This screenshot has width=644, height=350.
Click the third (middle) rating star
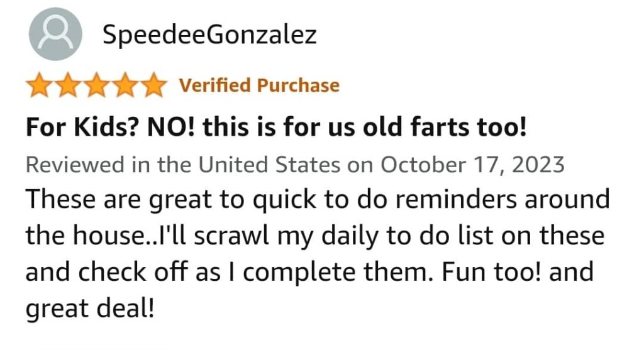[x=96, y=85]
